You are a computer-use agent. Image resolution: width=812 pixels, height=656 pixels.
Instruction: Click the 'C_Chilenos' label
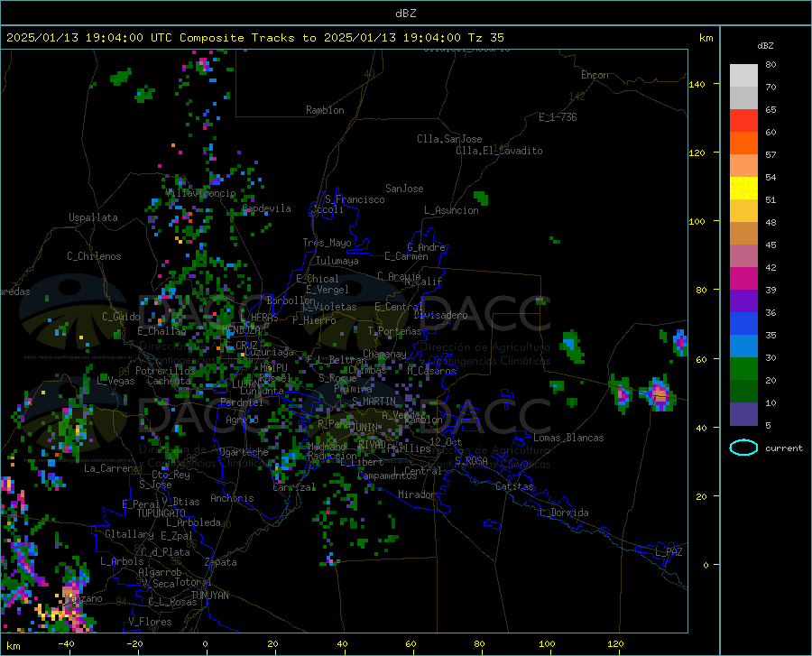[x=94, y=256]
